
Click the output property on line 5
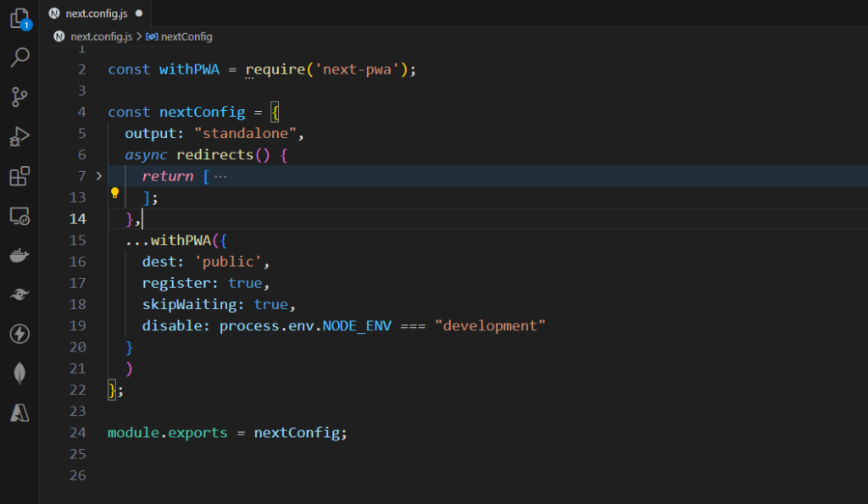151,133
